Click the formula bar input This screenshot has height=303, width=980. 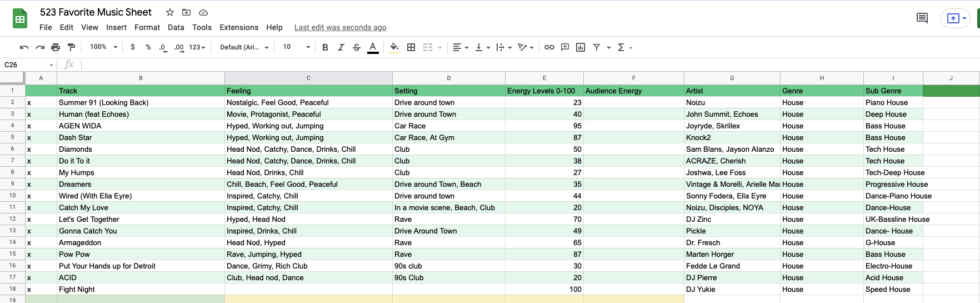531,65
